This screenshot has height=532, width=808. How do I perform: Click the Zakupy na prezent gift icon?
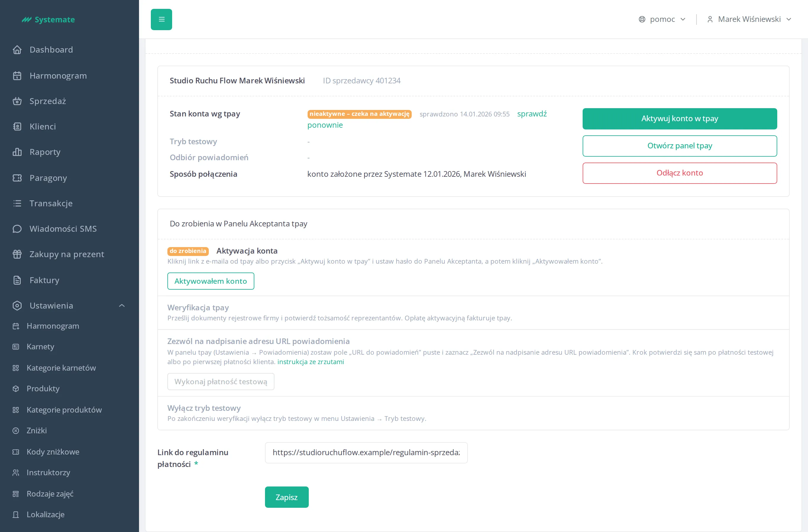17,254
